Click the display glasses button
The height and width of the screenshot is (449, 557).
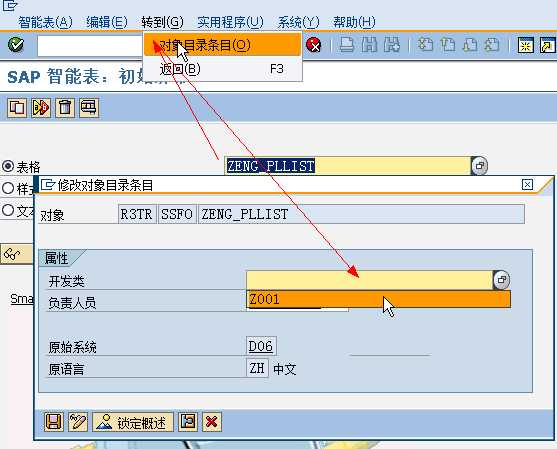[16, 254]
